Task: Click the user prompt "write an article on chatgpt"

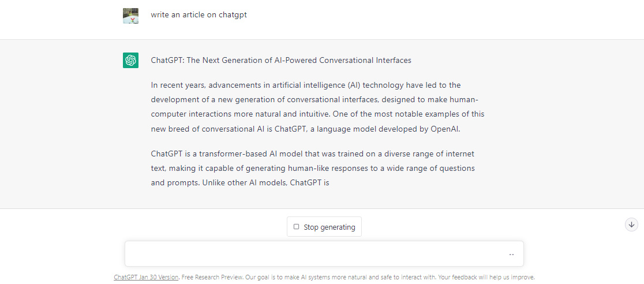Action: [199, 15]
